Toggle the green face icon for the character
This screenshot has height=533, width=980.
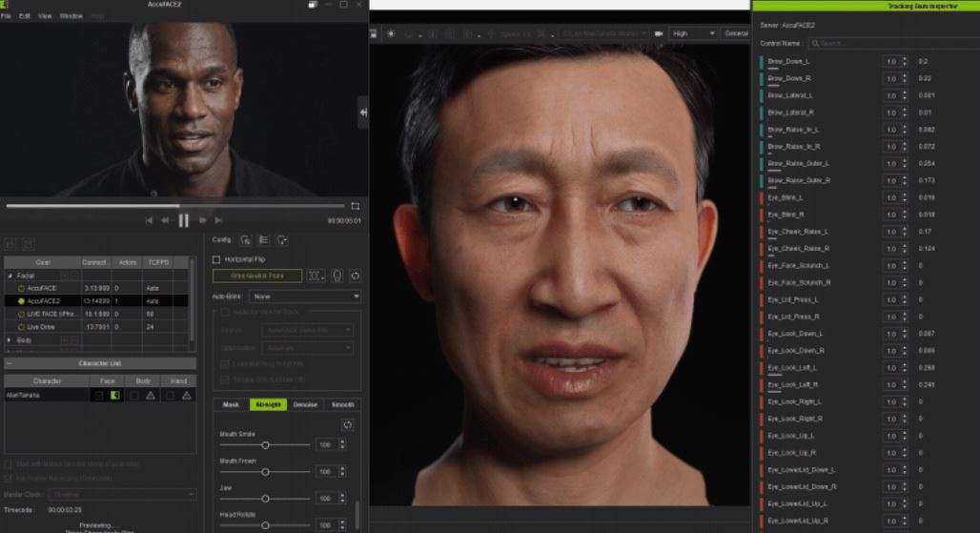pyautogui.click(x=115, y=396)
